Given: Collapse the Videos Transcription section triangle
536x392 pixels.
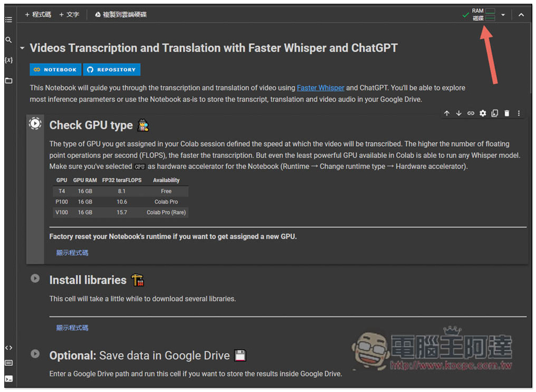Looking at the screenshot, I should pyautogui.click(x=22, y=48).
